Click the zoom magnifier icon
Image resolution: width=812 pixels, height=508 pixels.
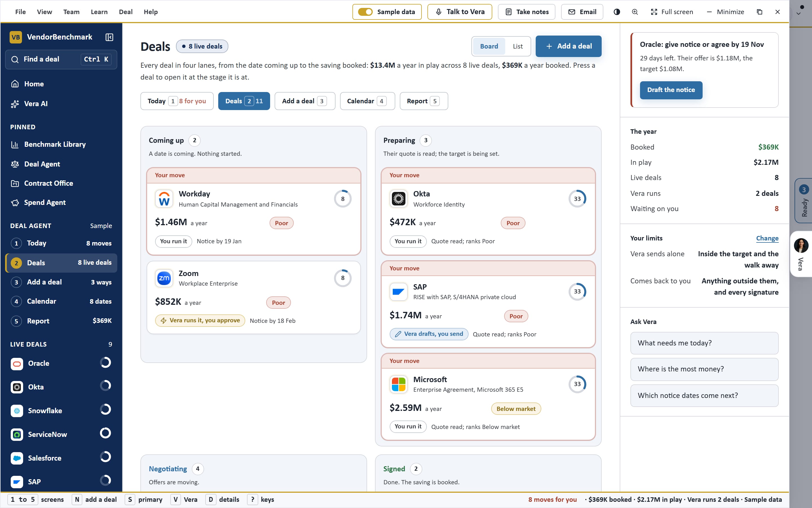tap(635, 12)
